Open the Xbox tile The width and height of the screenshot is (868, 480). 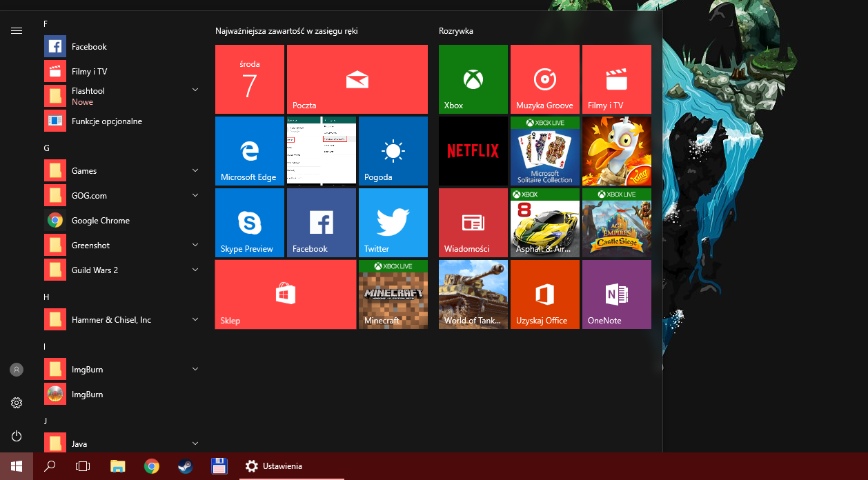click(x=473, y=79)
